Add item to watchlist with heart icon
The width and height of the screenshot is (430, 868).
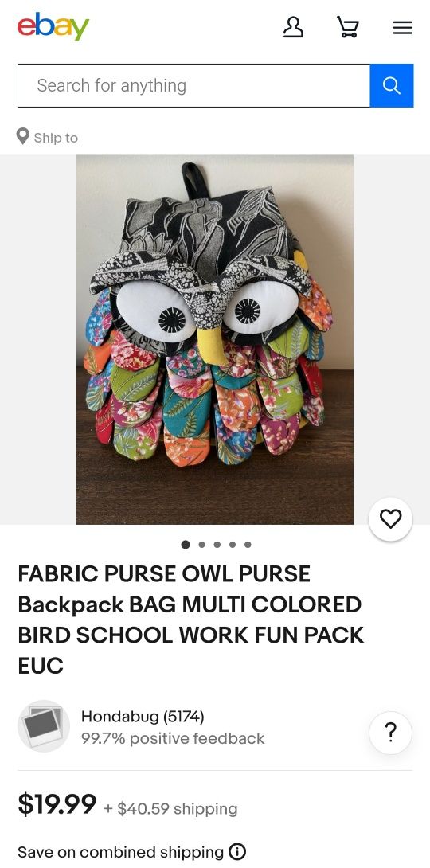pos(391,518)
